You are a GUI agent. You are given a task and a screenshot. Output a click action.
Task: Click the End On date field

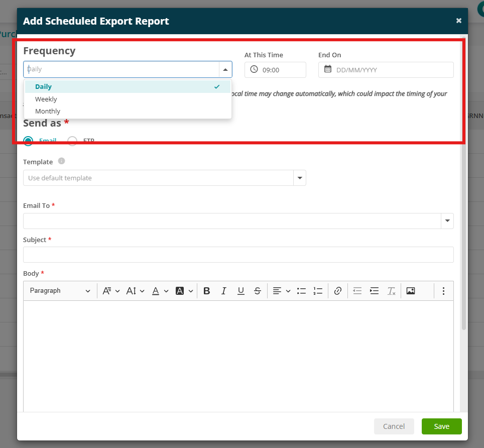point(386,70)
